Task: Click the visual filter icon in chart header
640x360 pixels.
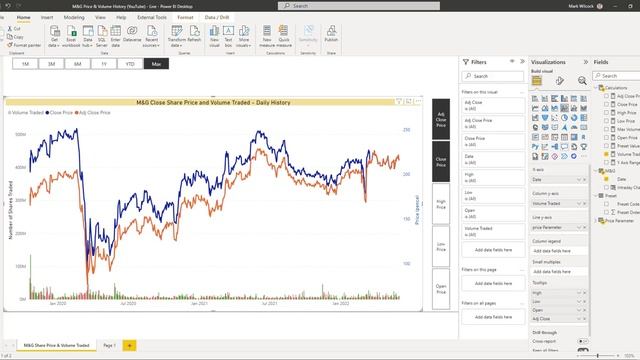Action: [399, 102]
